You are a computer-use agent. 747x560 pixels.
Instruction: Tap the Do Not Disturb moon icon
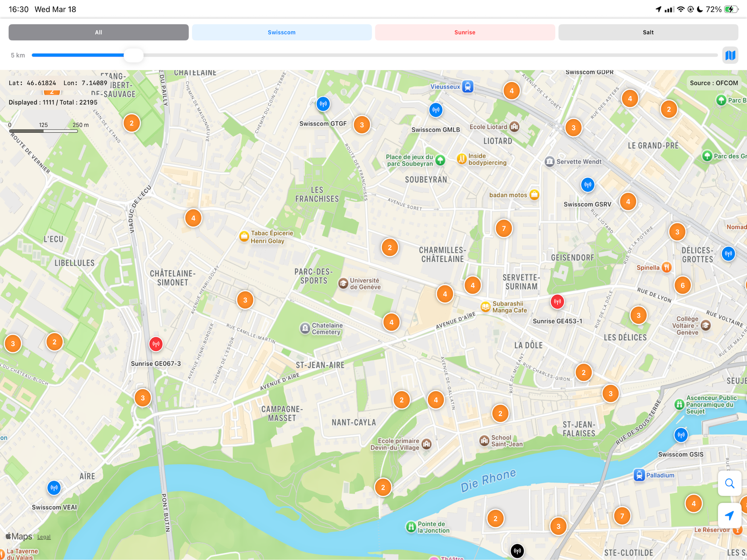point(700,9)
